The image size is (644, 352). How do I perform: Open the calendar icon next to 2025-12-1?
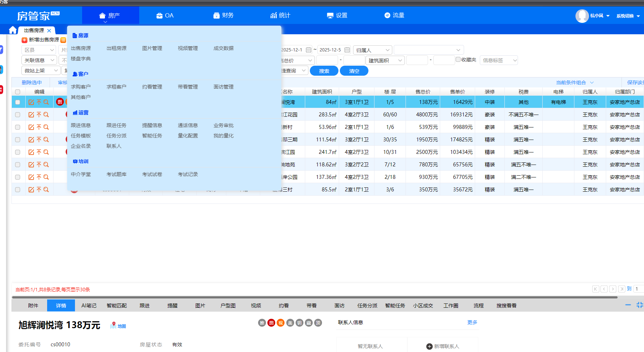(309, 50)
